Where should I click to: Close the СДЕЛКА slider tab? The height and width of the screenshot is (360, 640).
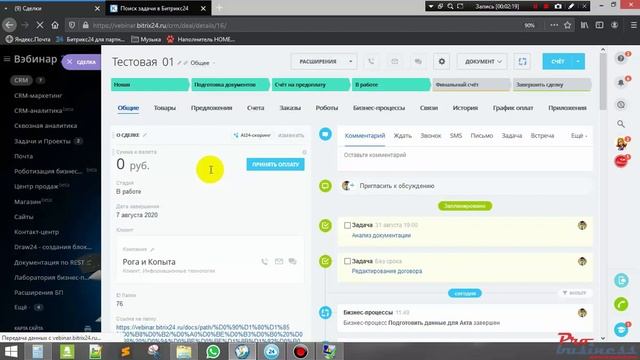pos(69,62)
